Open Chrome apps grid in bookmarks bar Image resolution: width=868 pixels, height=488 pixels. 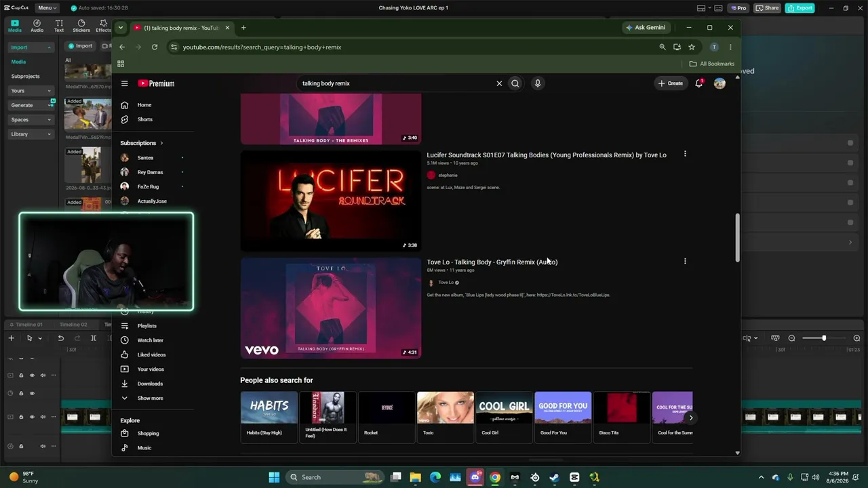[x=121, y=64]
